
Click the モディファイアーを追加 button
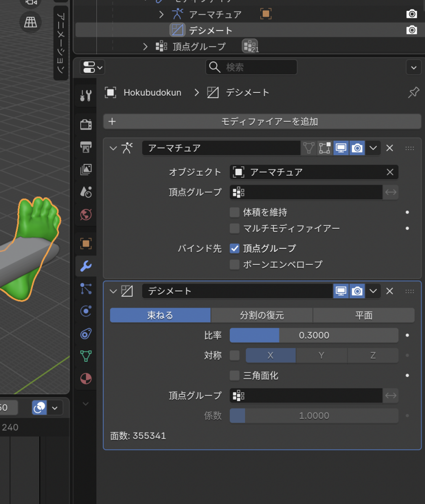pyautogui.click(x=262, y=122)
